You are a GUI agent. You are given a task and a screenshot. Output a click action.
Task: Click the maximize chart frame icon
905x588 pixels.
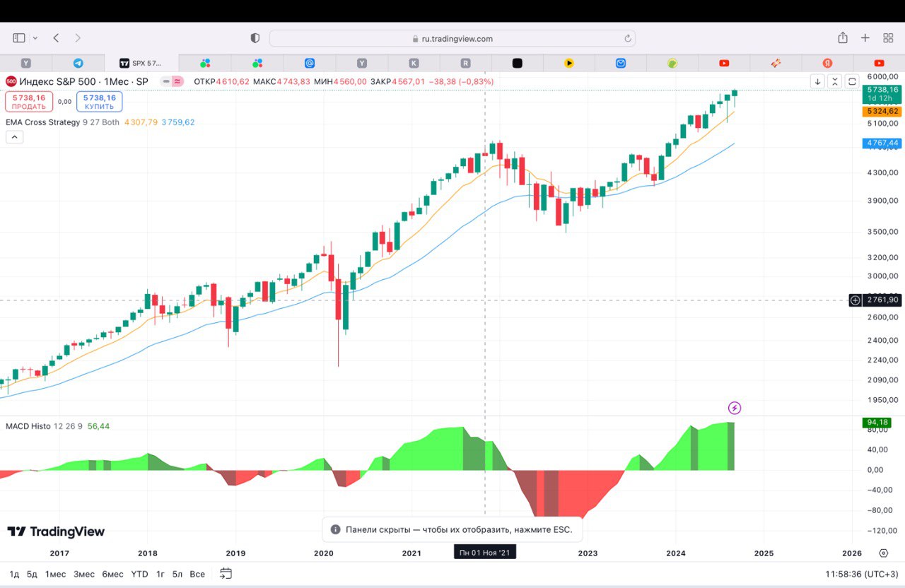pos(852,81)
